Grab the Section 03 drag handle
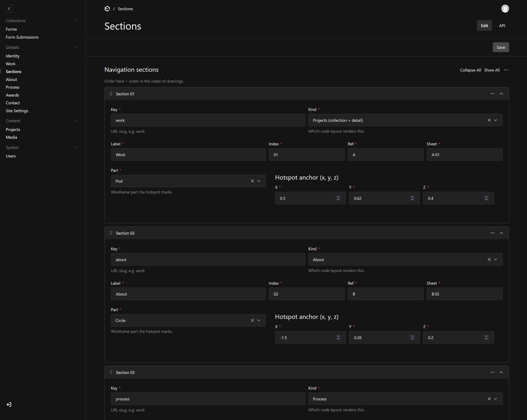This screenshot has height=420, width=527. point(111,372)
